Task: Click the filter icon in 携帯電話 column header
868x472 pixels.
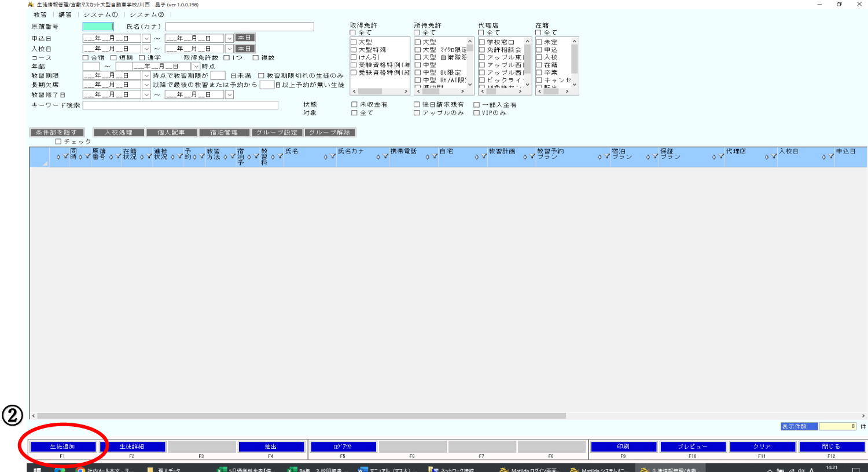Action: (435, 157)
